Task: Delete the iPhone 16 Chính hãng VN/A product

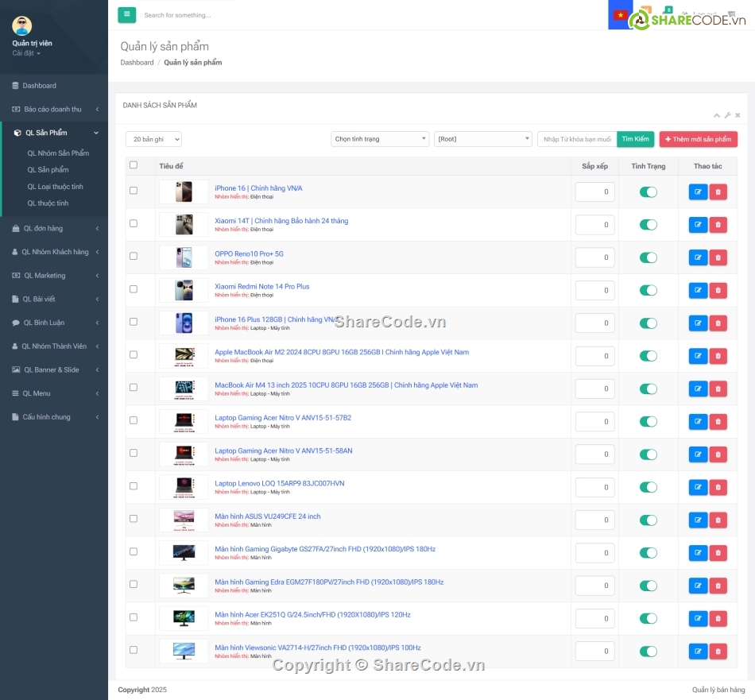Action: pos(718,191)
